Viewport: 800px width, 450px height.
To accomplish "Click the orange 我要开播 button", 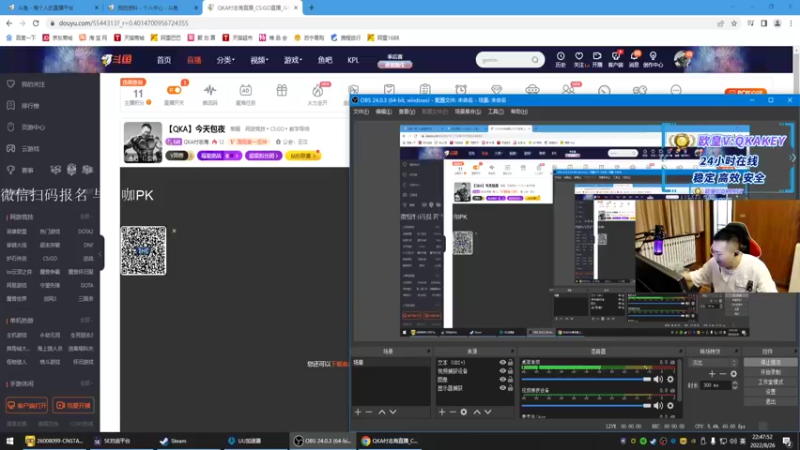I will click(x=73, y=405).
